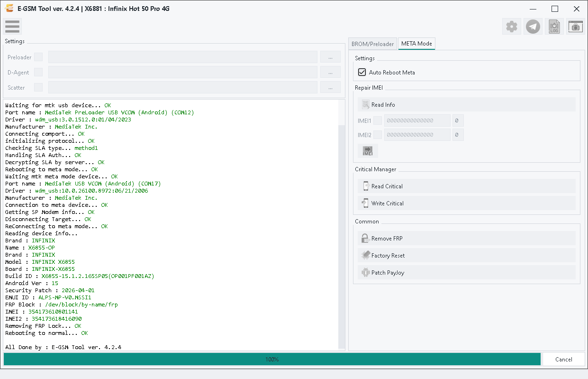Click the 'Removing FRP Lock... OK' line
The width and height of the screenshot is (588, 379).
pyautogui.click(x=43, y=326)
